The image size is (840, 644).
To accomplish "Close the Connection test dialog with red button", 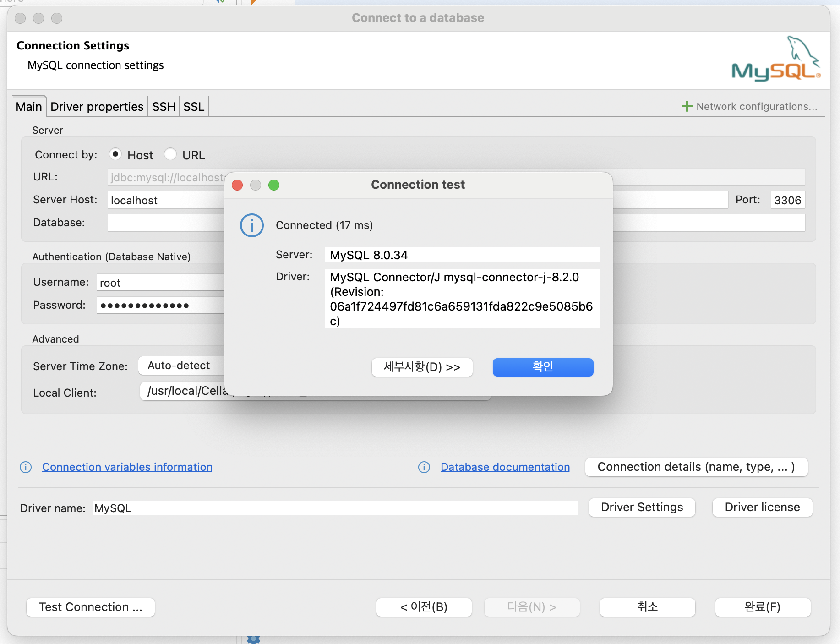I will coord(237,185).
